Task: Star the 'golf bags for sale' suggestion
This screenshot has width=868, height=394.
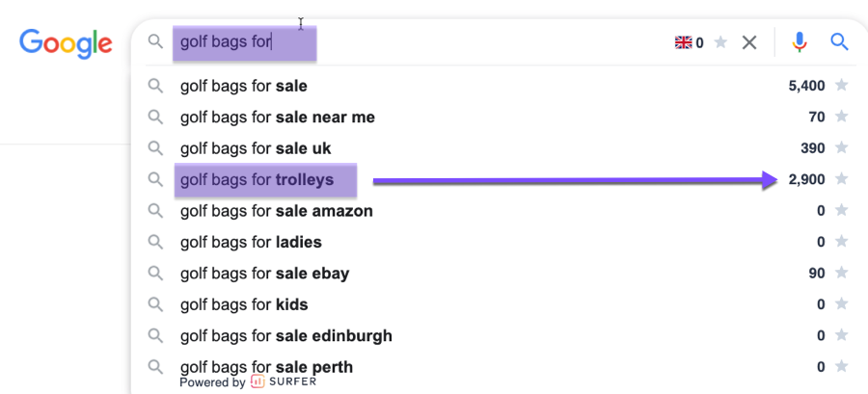Action: coord(841,86)
